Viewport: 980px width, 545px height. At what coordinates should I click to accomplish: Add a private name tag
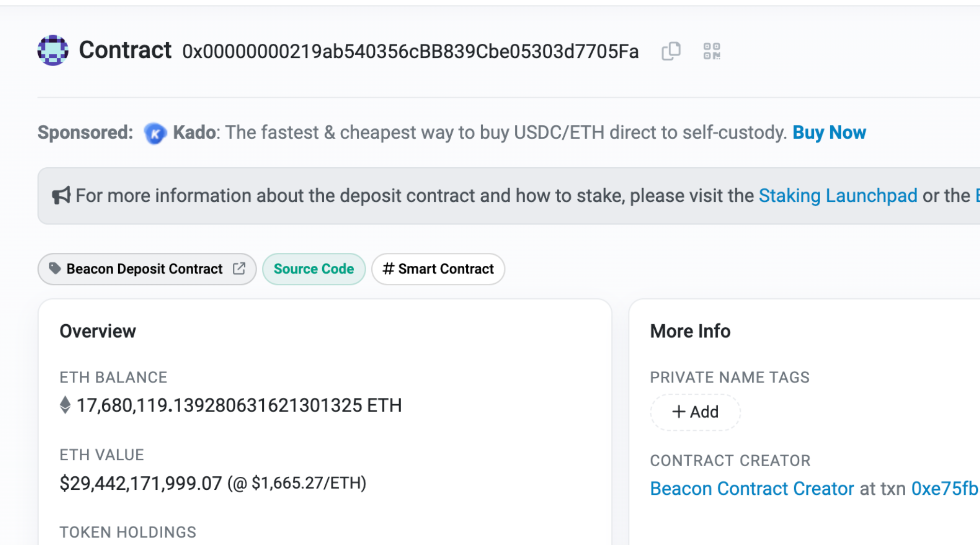click(x=695, y=412)
